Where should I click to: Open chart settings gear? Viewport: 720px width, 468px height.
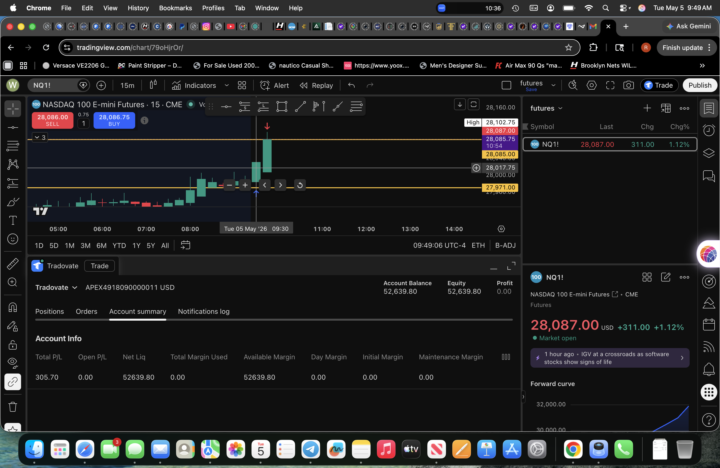point(591,85)
